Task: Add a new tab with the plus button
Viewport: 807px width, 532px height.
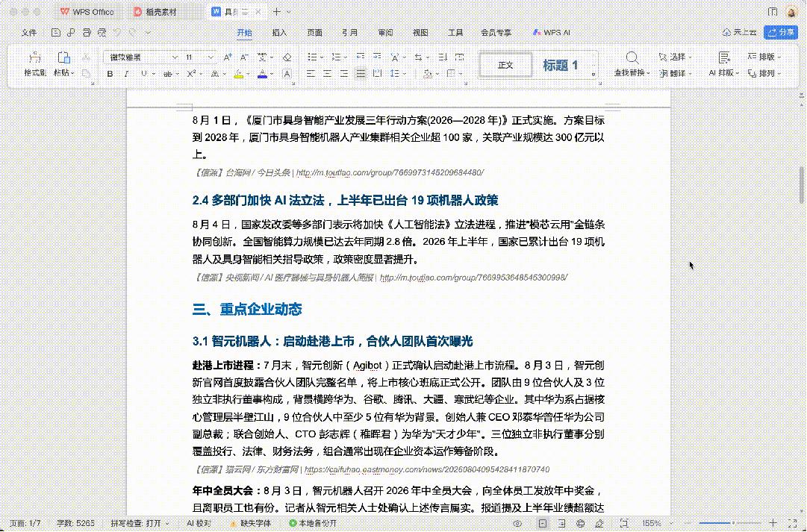Action: tap(277, 12)
